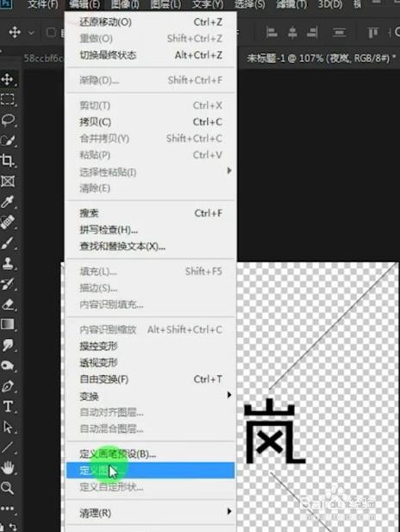Viewport: 400px width, 532px height.
Task: Select the Zoom tool
Action: click(8, 488)
